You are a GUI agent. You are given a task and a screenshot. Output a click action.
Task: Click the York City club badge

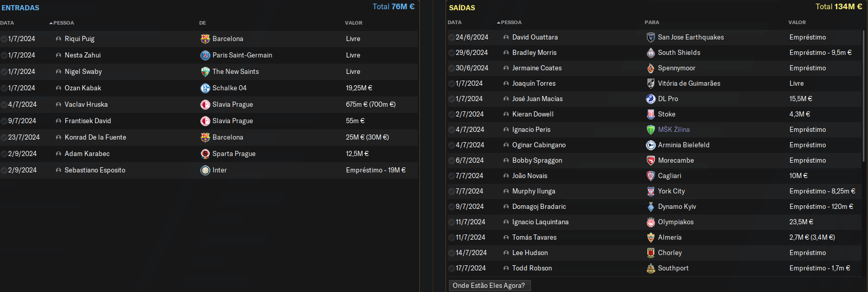point(651,191)
